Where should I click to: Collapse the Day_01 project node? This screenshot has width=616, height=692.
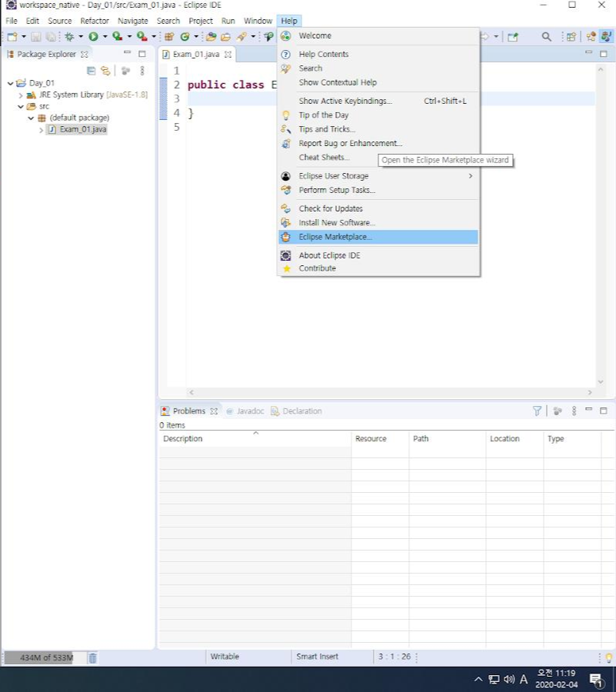coord(11,83)
